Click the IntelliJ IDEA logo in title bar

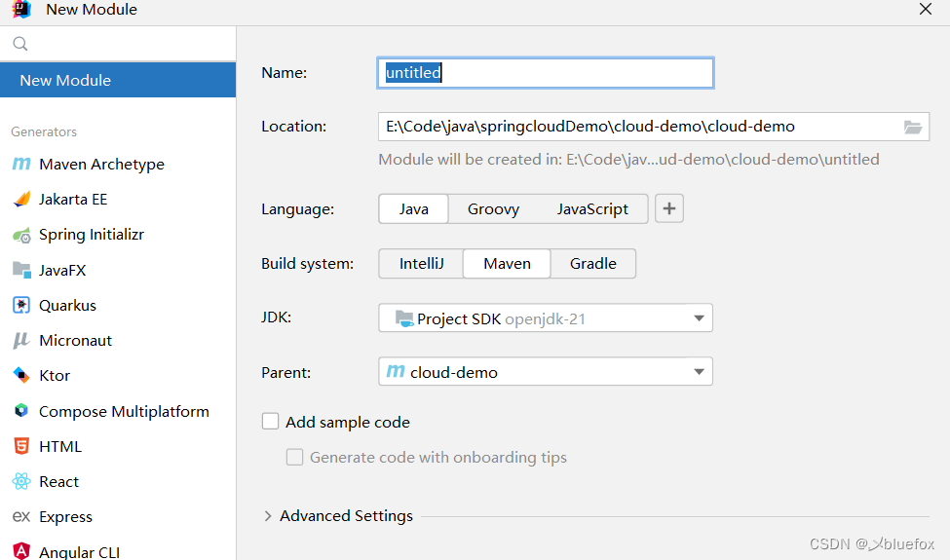pyautogui.click(x=21, y=9)
